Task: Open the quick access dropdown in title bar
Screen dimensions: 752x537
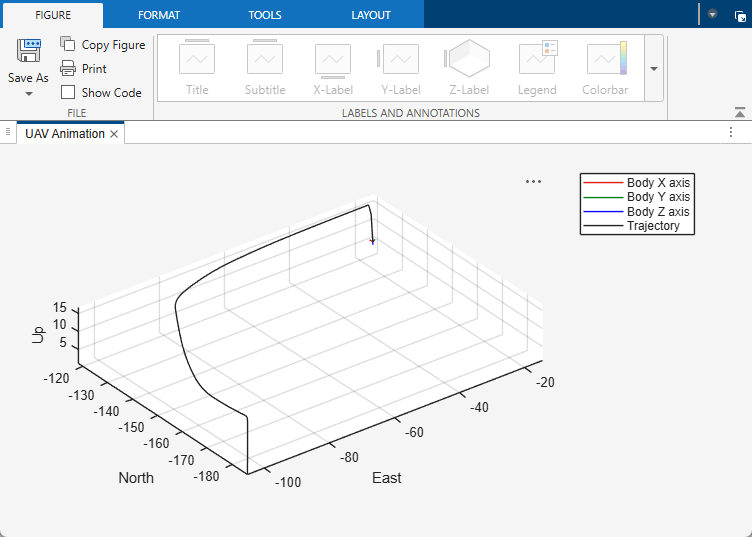Action: tap(712, 14)
